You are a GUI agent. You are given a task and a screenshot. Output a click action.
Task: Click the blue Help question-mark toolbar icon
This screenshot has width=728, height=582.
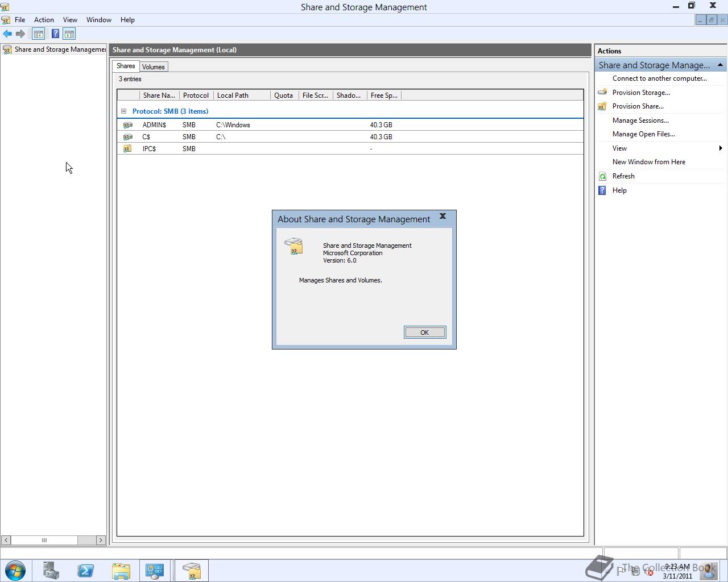[55, 34]
